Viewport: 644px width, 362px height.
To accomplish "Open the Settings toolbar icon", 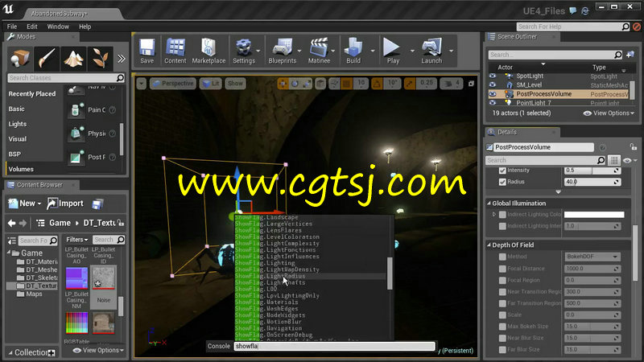I will [x=244, y=51].
